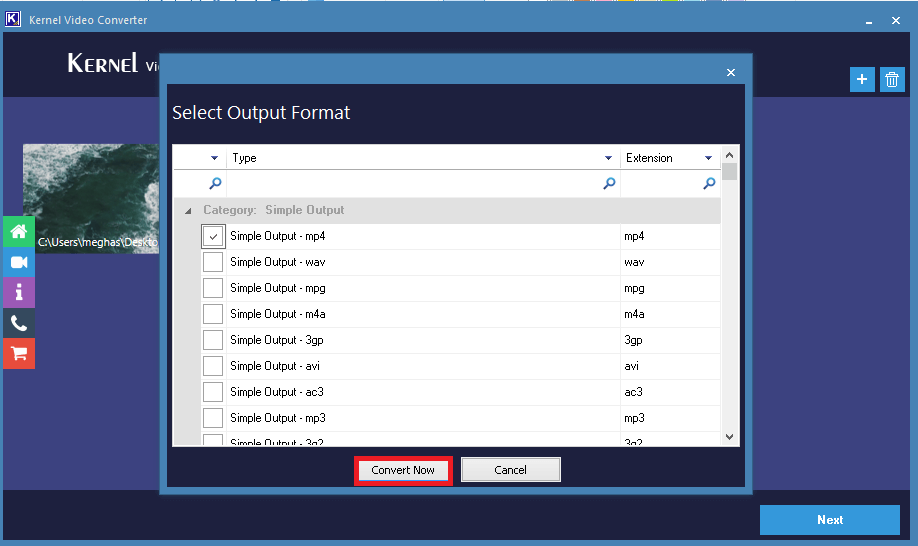Image resolution: width=918 pixels, height=546 pixels.
Task: Click the format list scrollbar thumb
Action: pyautogui.click(x=729, y=171)
